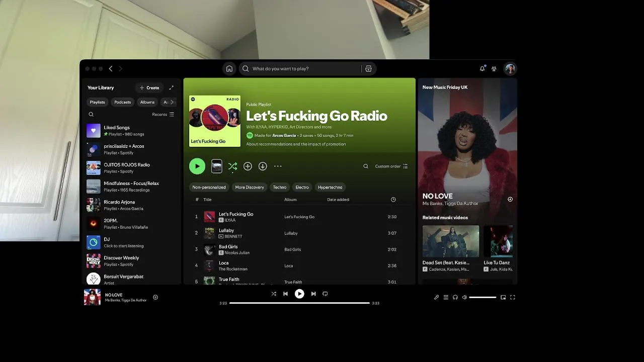
Task: Toggle smart shuffle for the playlist
Action: (x=232, y=166)
